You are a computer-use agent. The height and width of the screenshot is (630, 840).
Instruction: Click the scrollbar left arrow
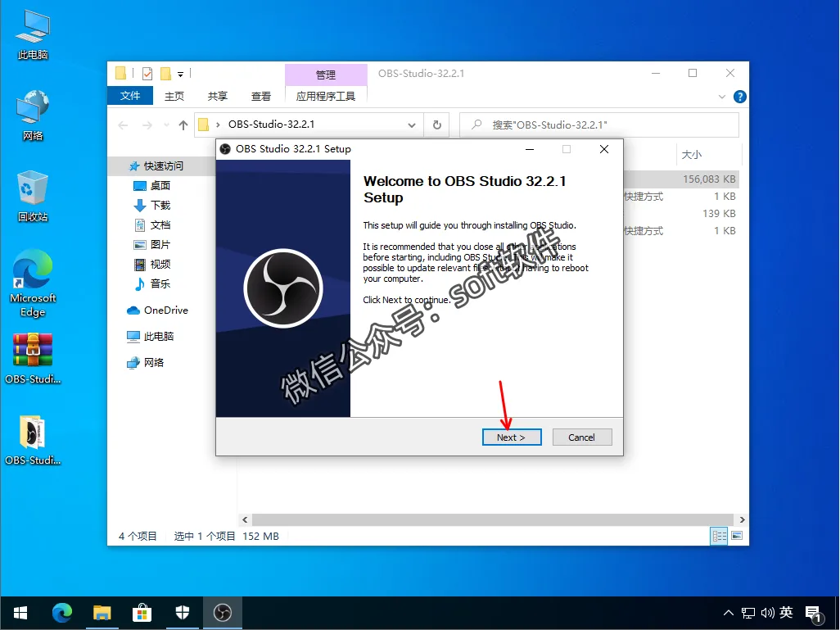click(245, 519)
